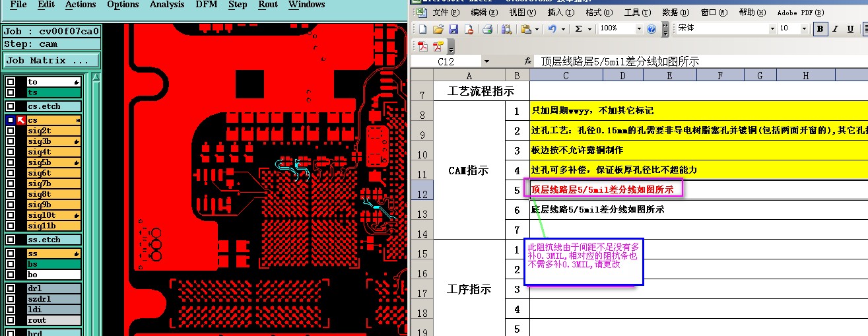The height and width of the screenshot is (336, 868).
Task: Select column header C in Excel
Action: click(566, 76)
